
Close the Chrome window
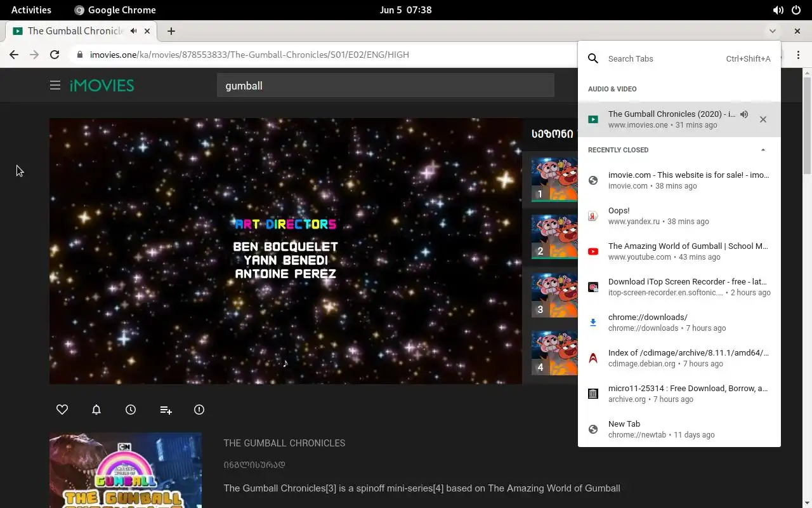click(797, 30)
